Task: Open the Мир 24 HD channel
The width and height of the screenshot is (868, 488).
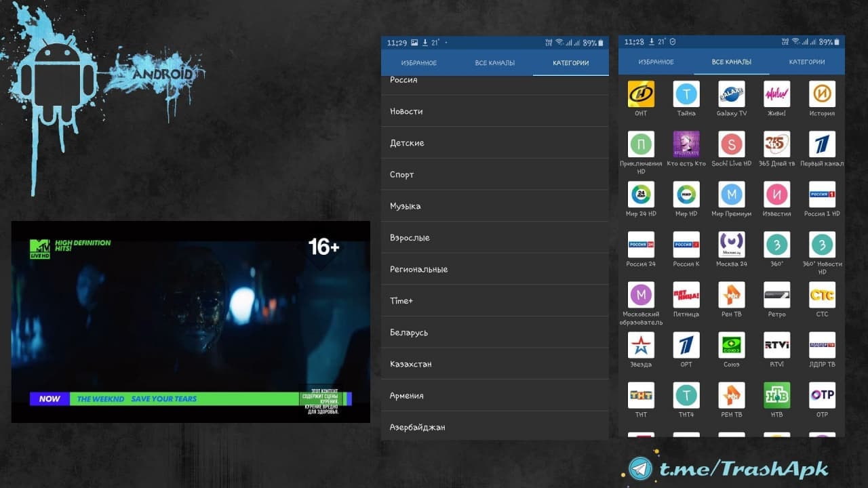Action: pos(641,195)
